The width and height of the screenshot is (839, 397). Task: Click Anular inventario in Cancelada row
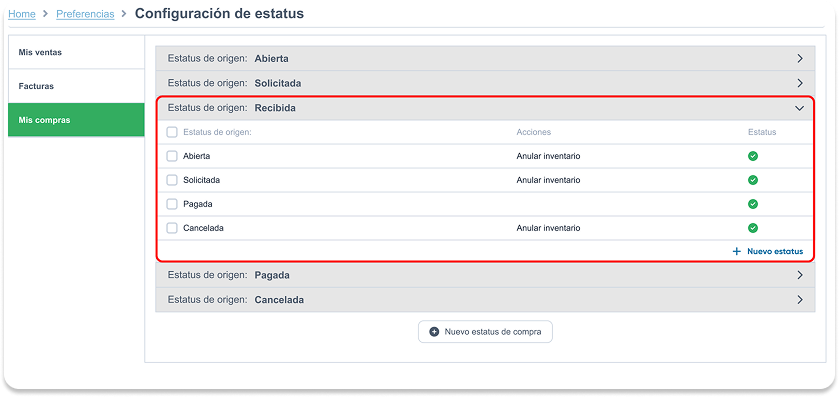(x=548, y=228)
